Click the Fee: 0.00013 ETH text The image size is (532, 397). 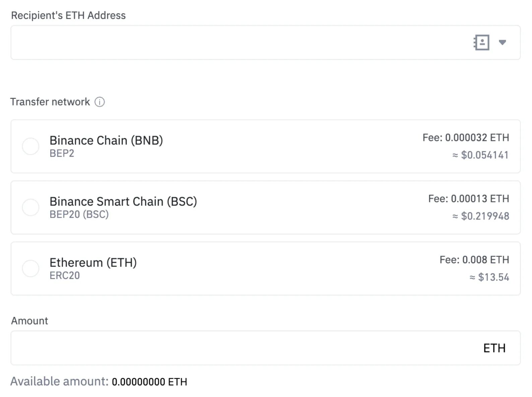[x=468, y=199]
